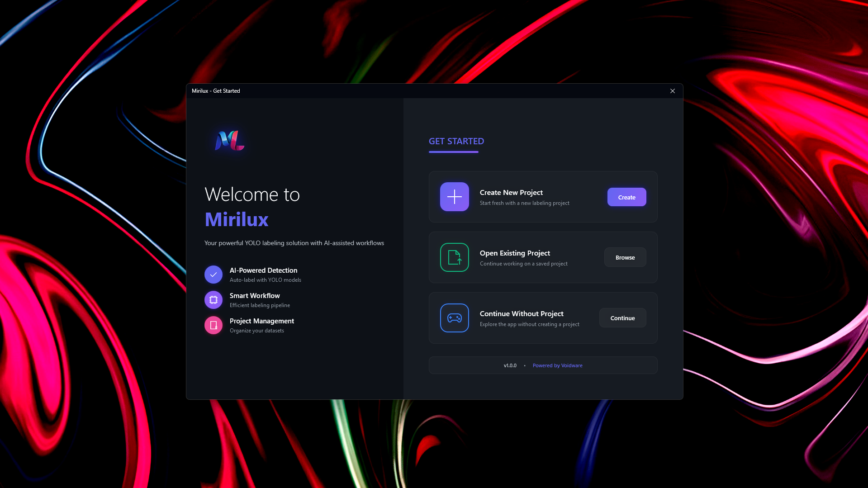This screenshot has width=868, height=488.
Task: Click the Create button
Action: 626,197
